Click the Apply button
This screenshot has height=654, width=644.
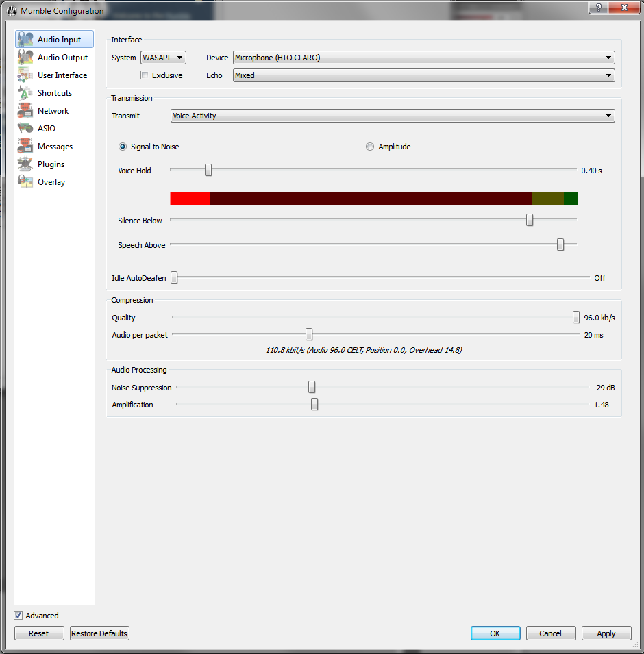(x=606, y=633)
